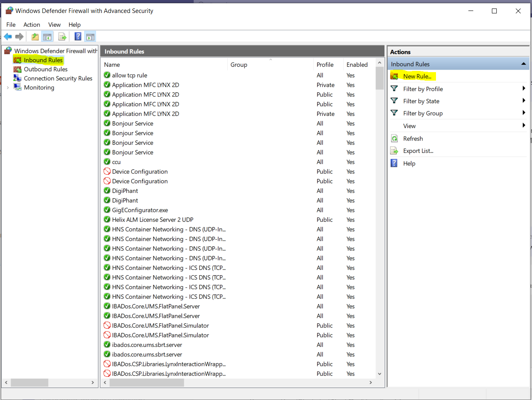Click the green check icon of ccu rule
The image size is (532, 400).
point(107,162)
